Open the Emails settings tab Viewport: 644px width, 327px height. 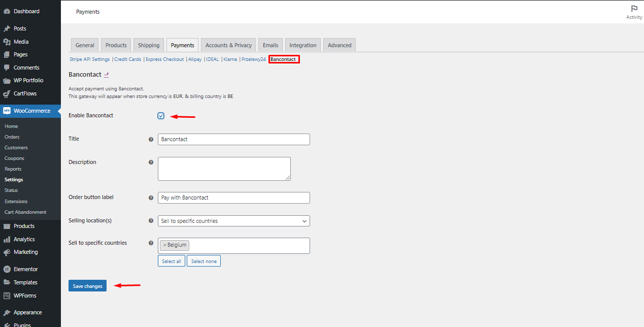click(270, 45)
